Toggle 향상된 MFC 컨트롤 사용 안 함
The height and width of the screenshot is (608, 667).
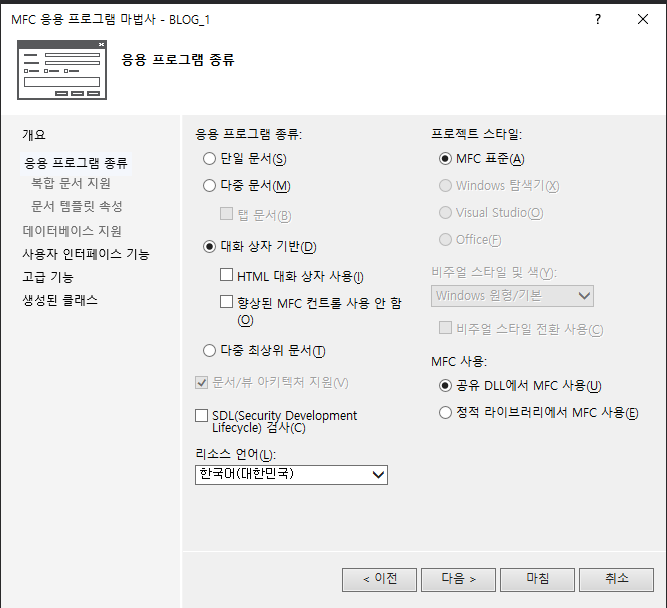coord(226,302)
